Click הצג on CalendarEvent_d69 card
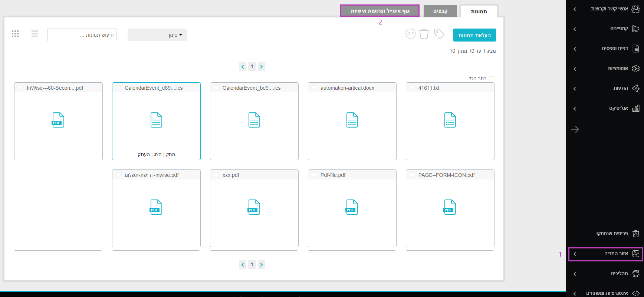This screenshot has height=297, width=644. 158,155
